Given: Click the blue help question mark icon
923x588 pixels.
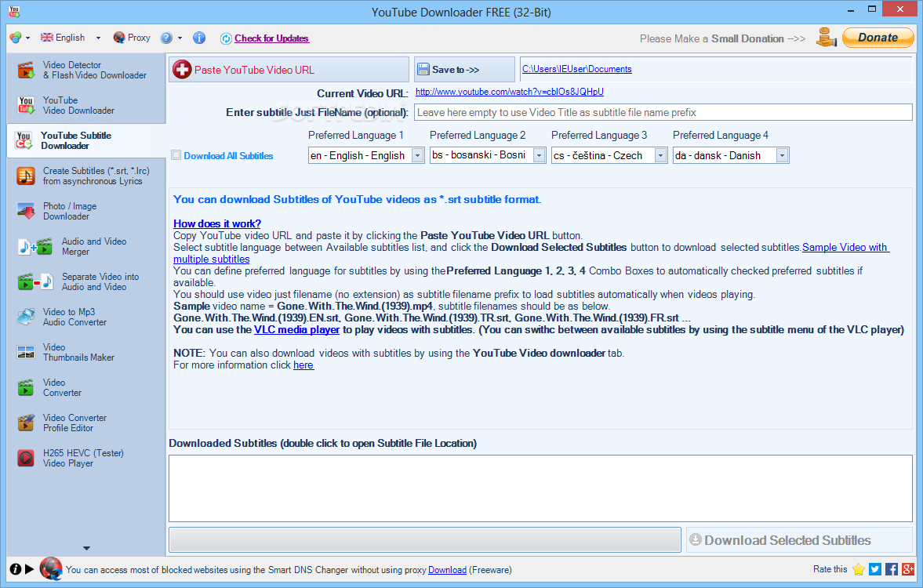Looking at the screenshot, I should 166,38.
